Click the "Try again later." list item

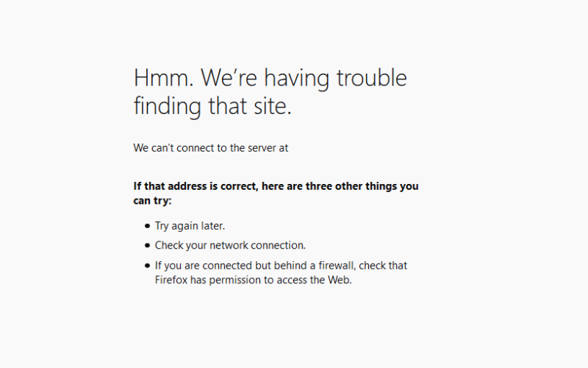tap(190, 226)
